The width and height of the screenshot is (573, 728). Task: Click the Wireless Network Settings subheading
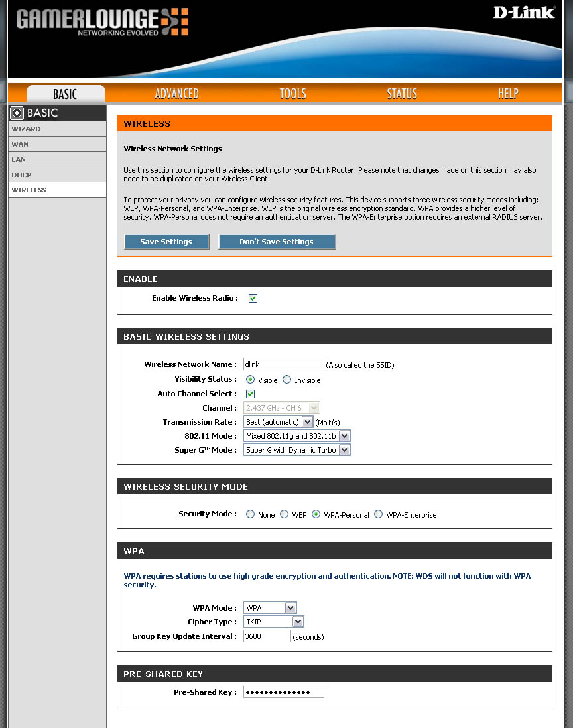click(x=172, y=149)
